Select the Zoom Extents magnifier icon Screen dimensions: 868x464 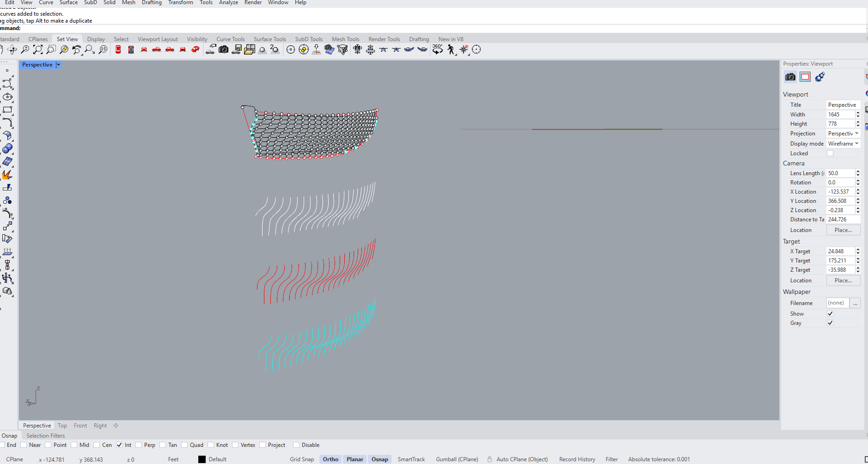38,49
